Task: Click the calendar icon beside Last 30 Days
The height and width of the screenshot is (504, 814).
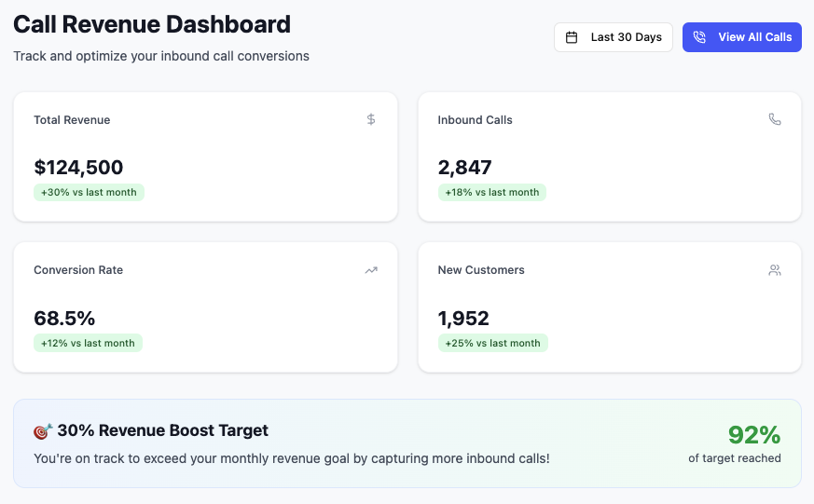Action: click(572, 37)
